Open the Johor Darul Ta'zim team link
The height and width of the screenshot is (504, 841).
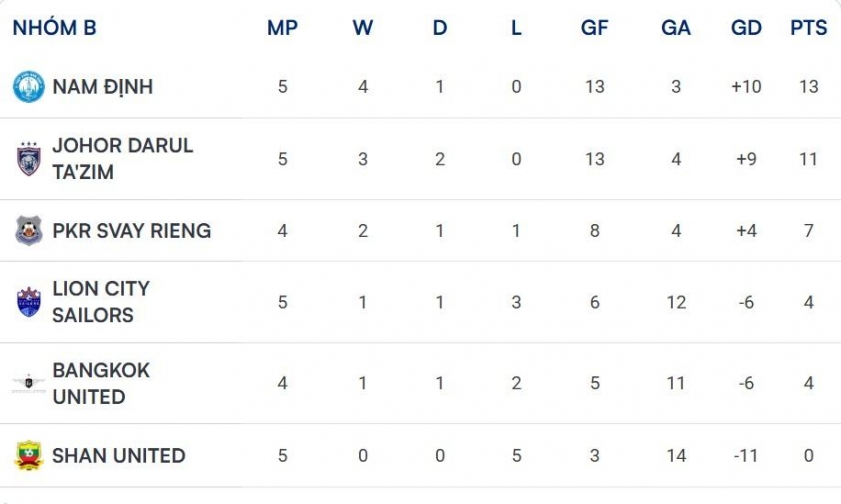122,159
